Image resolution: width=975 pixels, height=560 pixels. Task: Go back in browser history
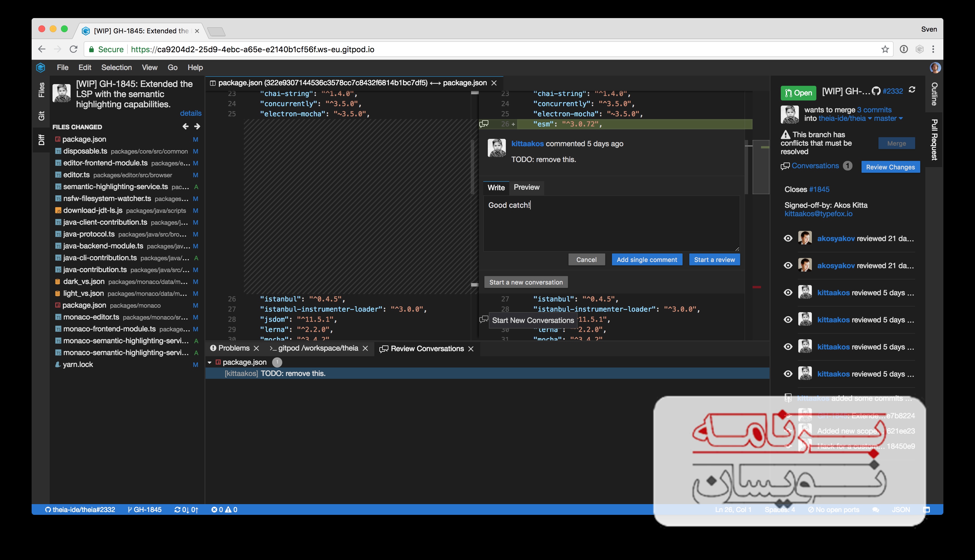coord(42,49)
